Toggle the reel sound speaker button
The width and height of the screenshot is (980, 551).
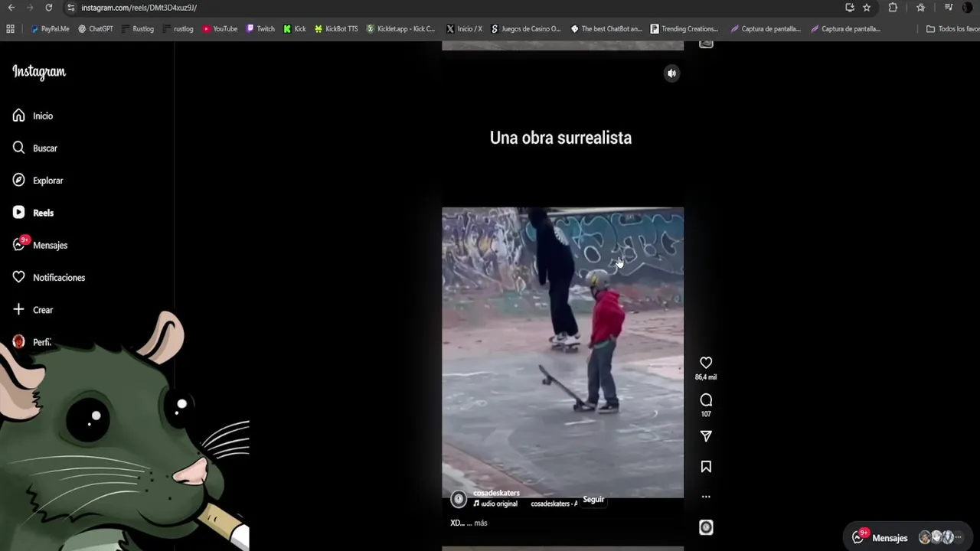point(671,73)
